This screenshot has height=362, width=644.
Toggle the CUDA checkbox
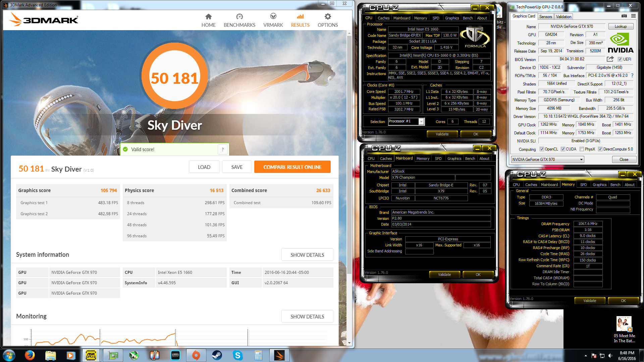563,149
